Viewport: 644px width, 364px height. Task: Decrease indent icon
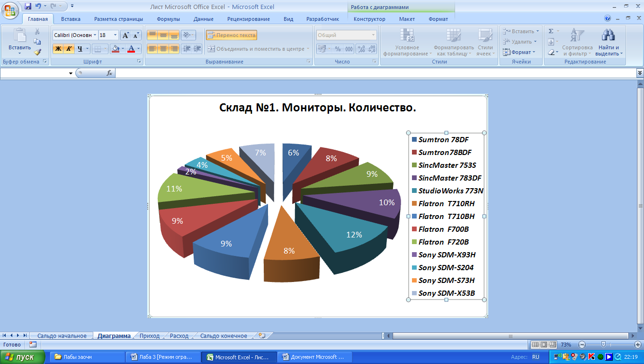(x=187, y=48)
